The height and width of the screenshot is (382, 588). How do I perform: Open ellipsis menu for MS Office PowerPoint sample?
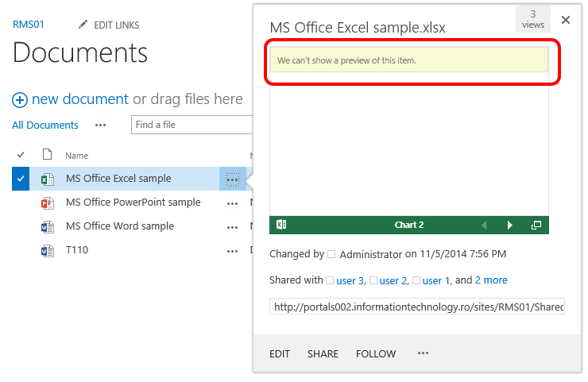(x=233, y=204)
